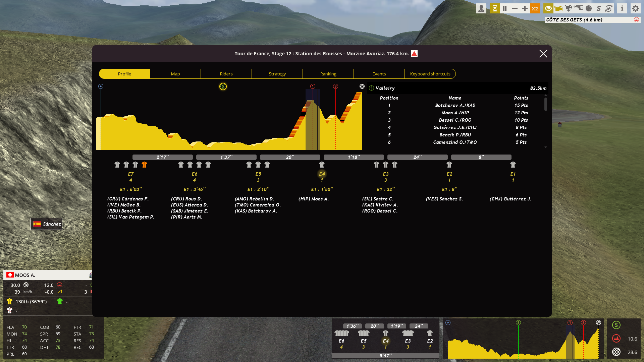Click the orange jersey in group E7
This screenshot has height=362, width=644.
[x=144, y=165]
